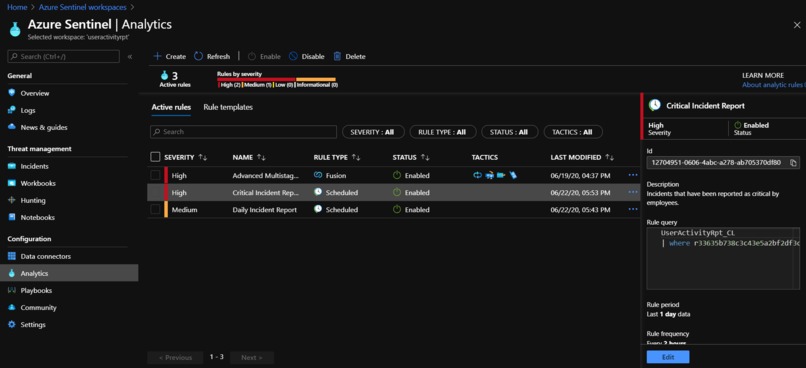Open the Overview page in sidebar

(35, 94)
